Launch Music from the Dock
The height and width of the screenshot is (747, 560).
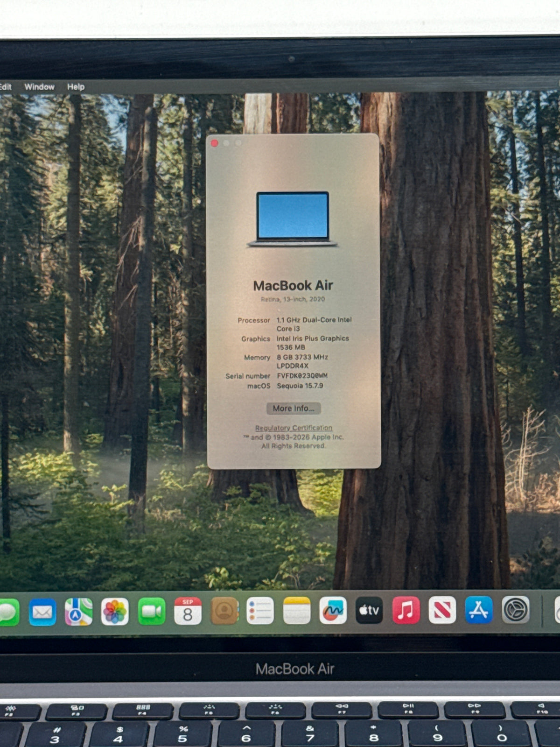tap(406, 610)
